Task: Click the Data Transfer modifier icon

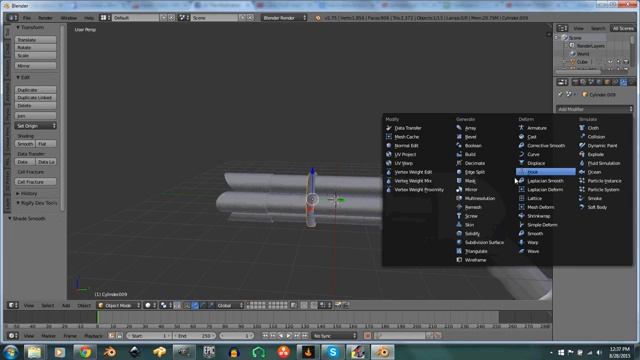Action: [x=389, y=128]
